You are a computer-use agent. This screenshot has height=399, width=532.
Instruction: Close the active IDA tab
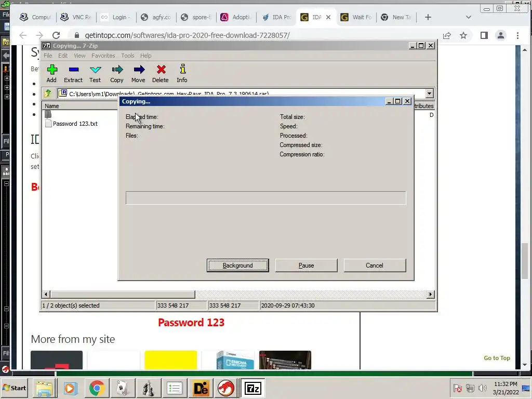pos(328,17)
